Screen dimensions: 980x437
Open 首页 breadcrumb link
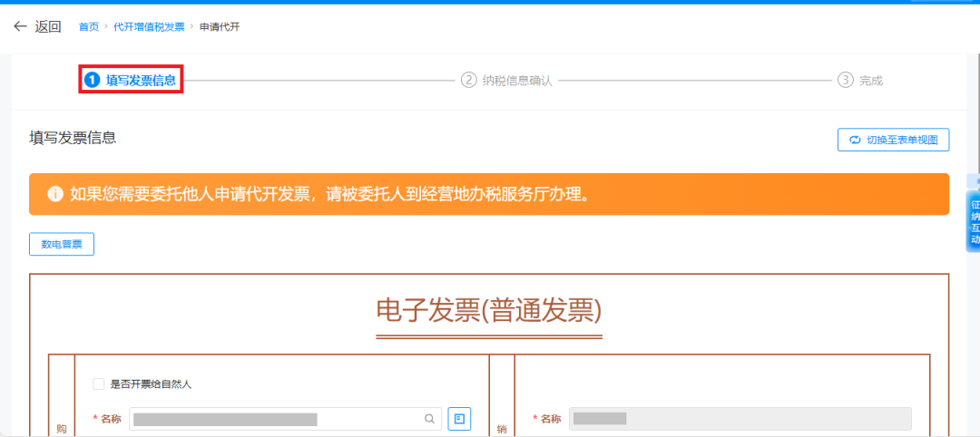89,27
